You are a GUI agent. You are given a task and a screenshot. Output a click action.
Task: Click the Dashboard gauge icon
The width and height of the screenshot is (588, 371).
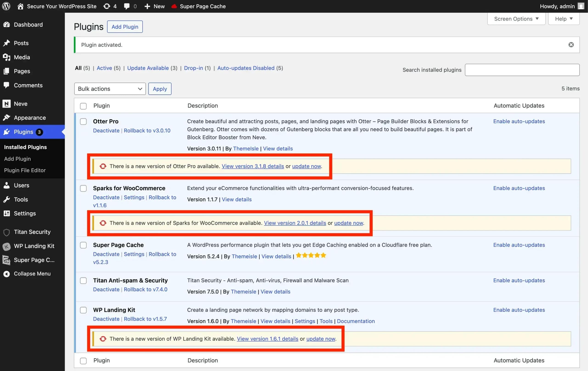(x=7, y=25)
